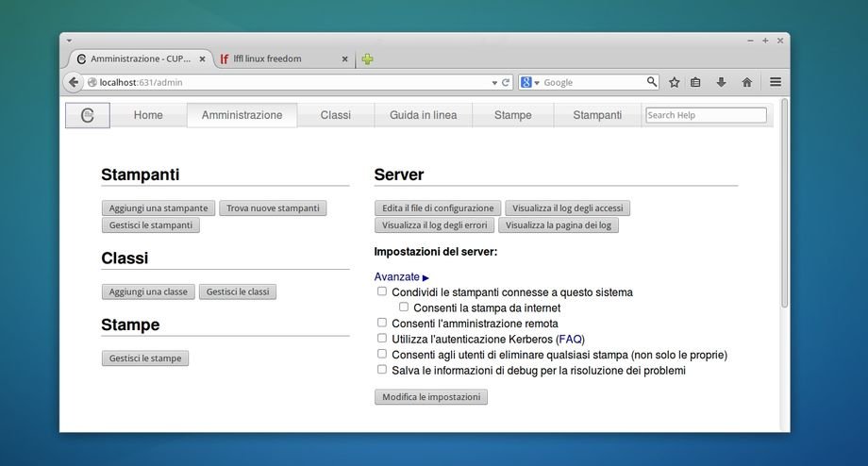Toggle the Consenti l'amministrazione remota checkbox
The height and width of the screenshot is (466, 868).
click(x=382, y=323)
